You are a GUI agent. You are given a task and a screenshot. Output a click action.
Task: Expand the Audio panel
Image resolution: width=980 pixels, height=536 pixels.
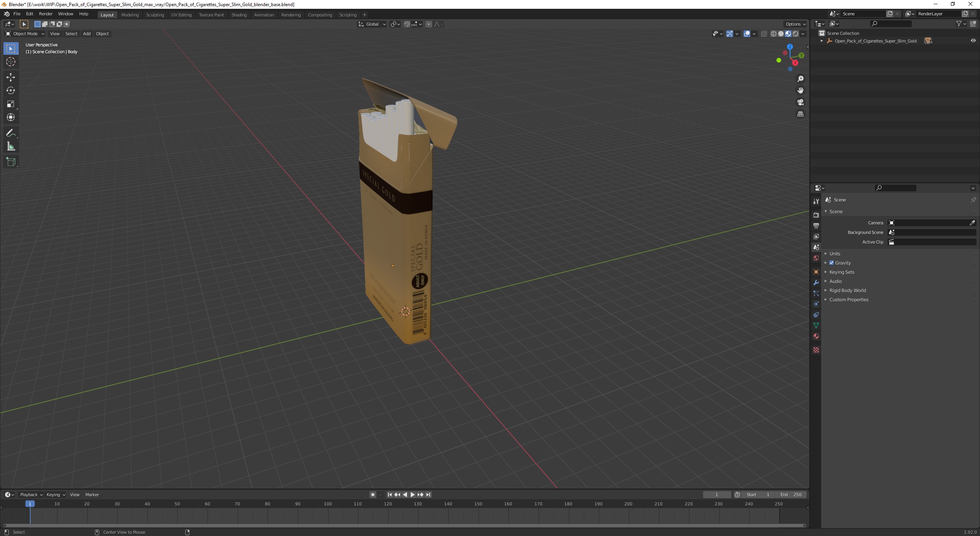tap(835, 281)
